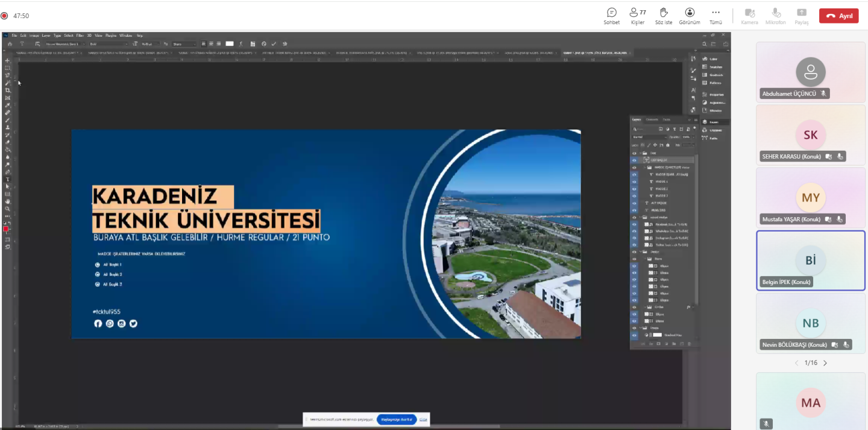The image size is (868, 430).
Task: Open the Properties panel
Action: coord(714,95)
